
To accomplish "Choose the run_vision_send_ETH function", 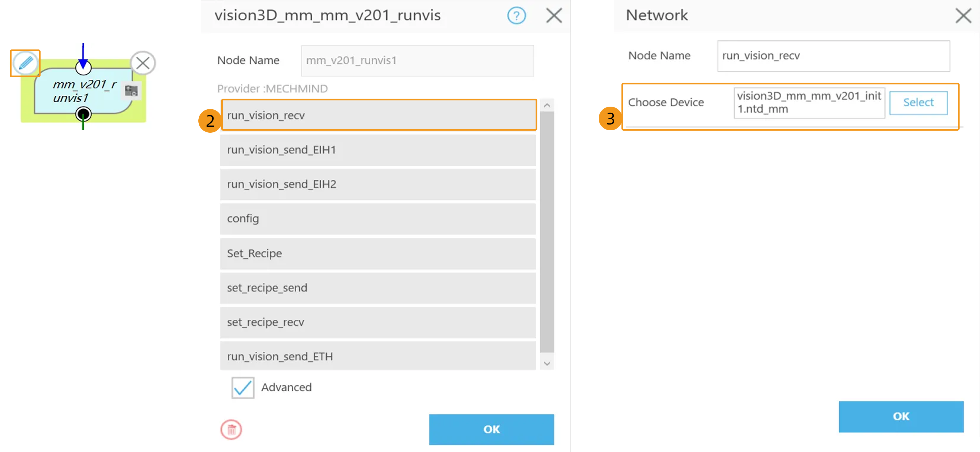I will [377, 357].
